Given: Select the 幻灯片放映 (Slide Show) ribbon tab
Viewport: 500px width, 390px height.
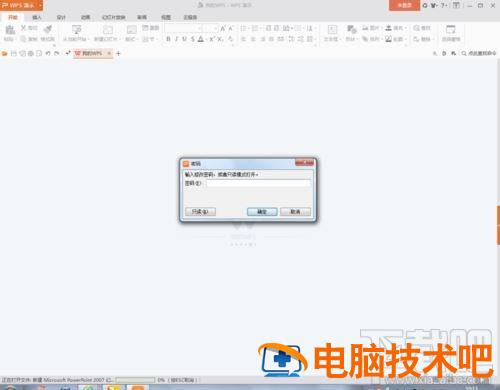Looking at the screenshot, I should tap(114, 17).
